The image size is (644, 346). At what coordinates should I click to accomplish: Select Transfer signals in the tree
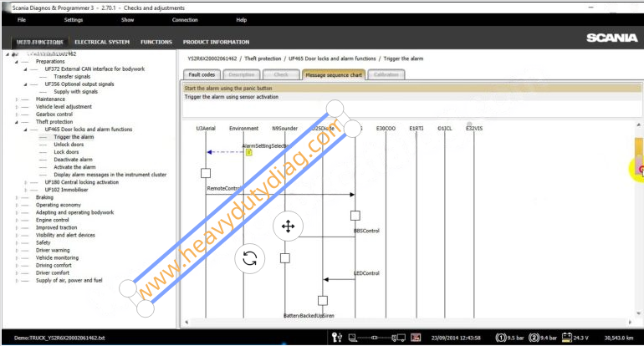[72, 77]
